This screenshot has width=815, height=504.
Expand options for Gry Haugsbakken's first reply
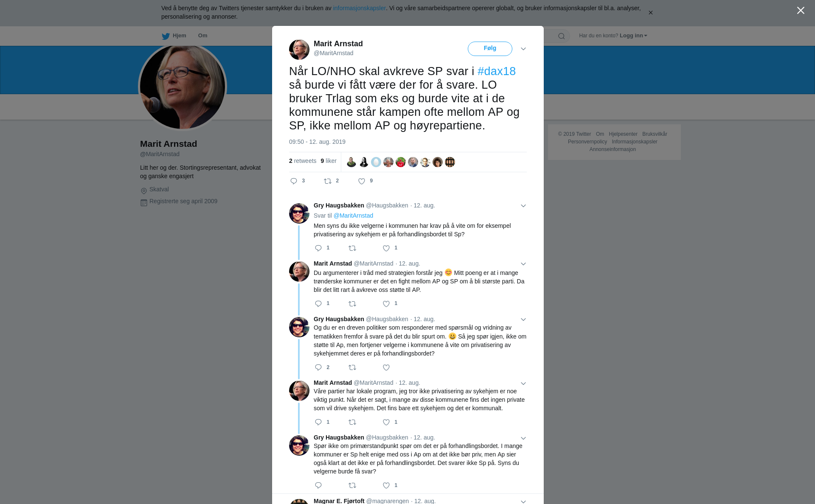pyautogui.click(x=523, y=206)
